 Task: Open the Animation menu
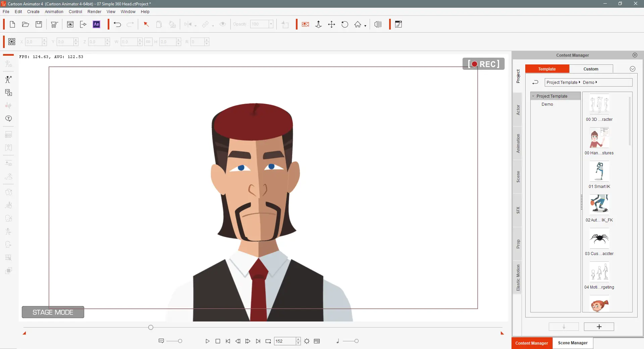click(54, 12)
